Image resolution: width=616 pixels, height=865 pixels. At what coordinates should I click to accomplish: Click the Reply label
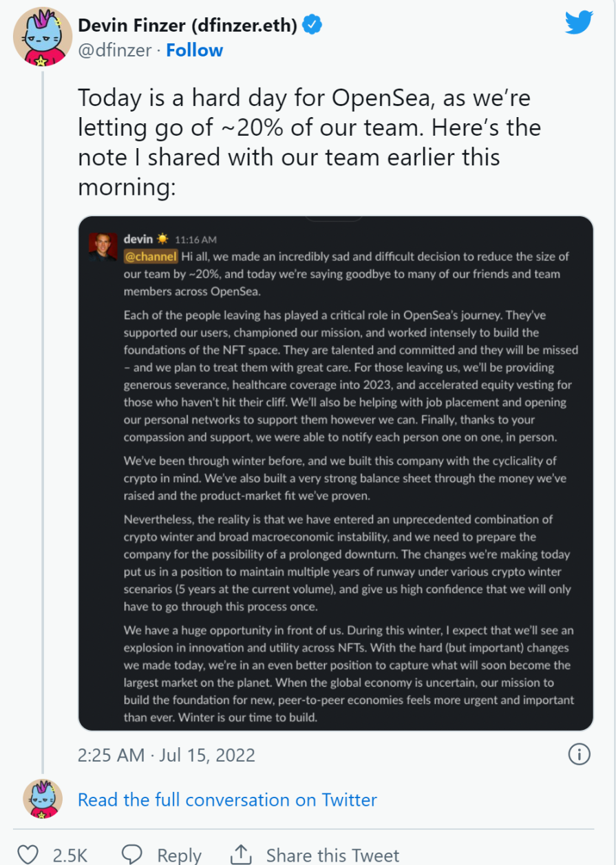(179, 855)
